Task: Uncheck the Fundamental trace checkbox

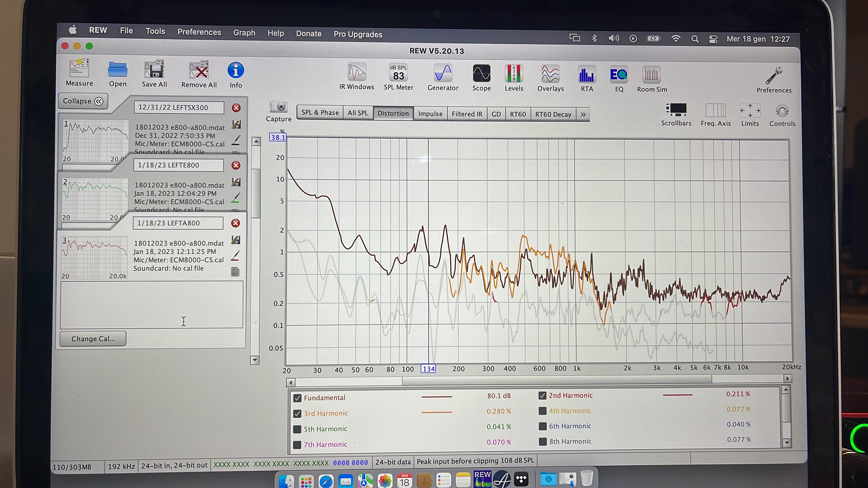Action: tap(297, 398)
